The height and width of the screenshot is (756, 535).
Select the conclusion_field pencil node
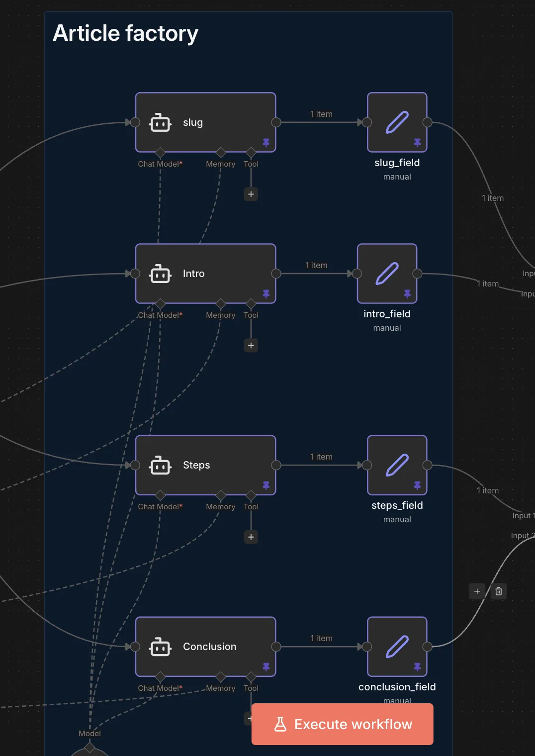(x=397, y=647)
